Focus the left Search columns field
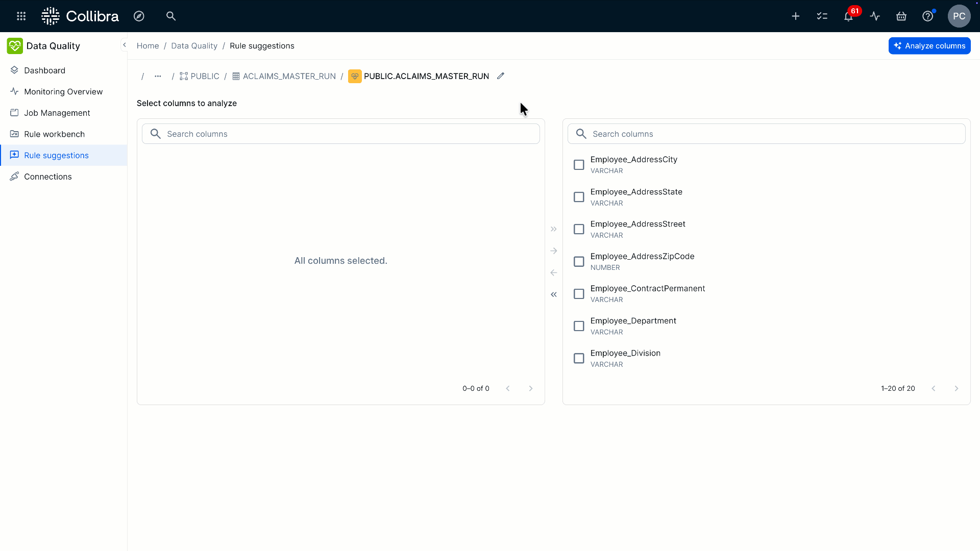The height and width of the screenshot is (551, 980). point(341,134)
